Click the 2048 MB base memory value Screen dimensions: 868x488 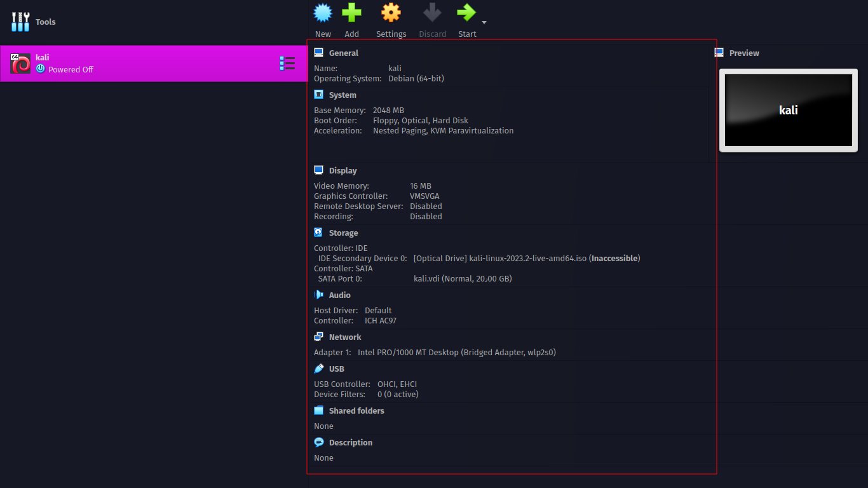[x=388, y=111]
